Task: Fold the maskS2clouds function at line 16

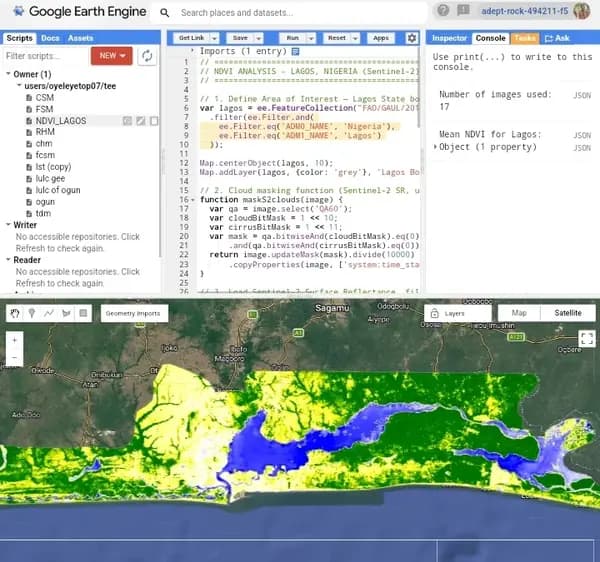Action: pos(193,200)
